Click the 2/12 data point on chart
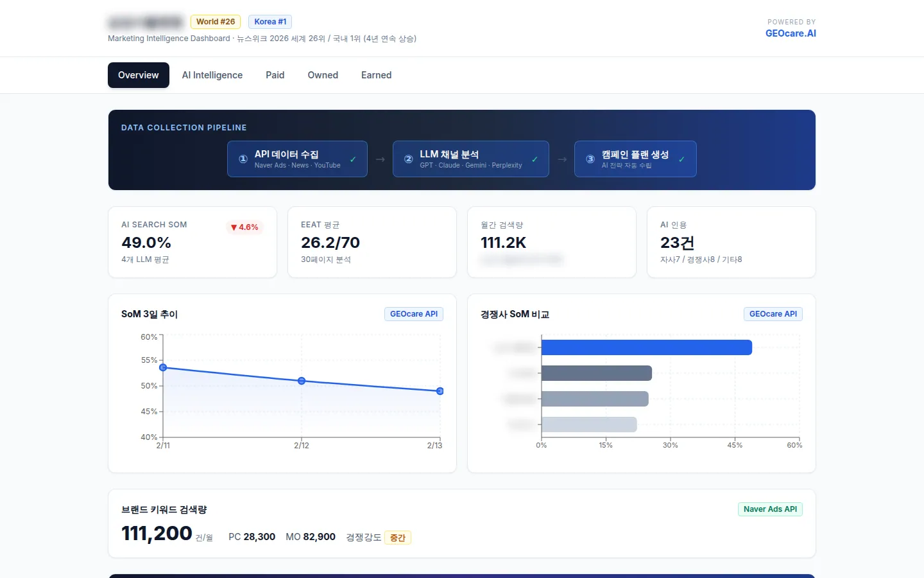 click(302, 381)
